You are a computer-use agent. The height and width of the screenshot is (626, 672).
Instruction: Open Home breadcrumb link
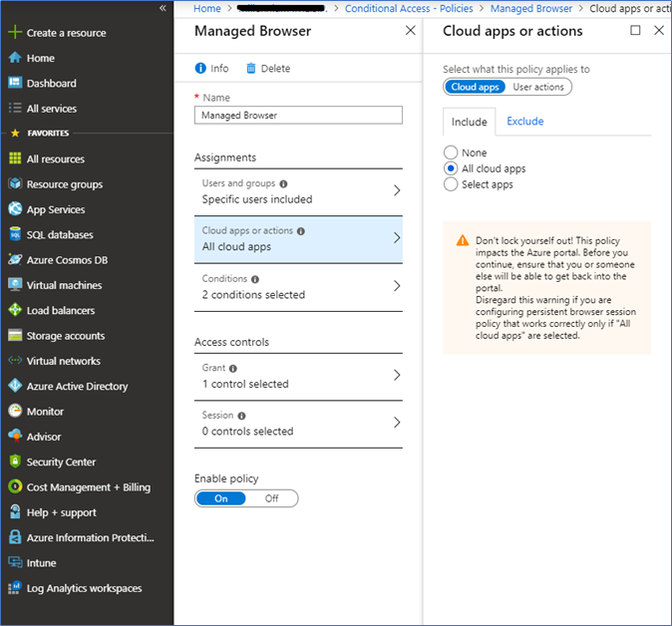[x=207, y=9]
